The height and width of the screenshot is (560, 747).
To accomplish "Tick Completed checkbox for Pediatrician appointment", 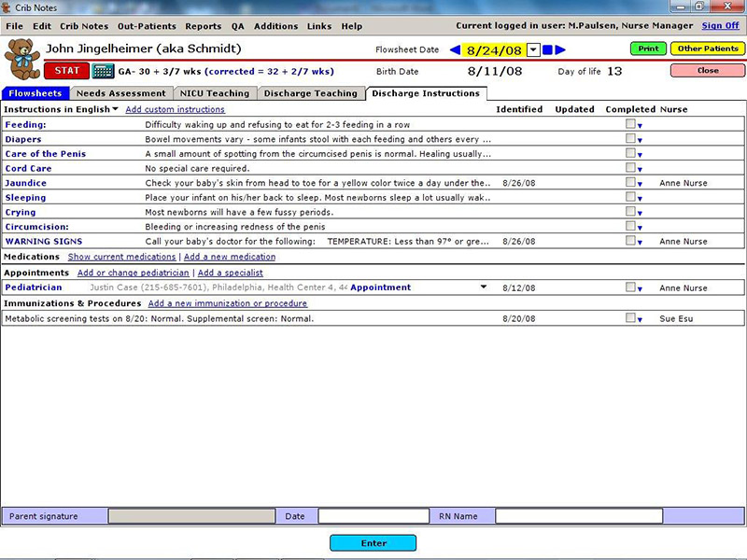I will (x=631, y=287).
